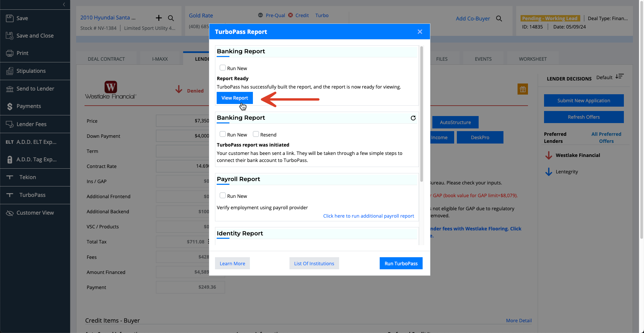
Task: Click the More Detail link
Action: click(519, 321)
